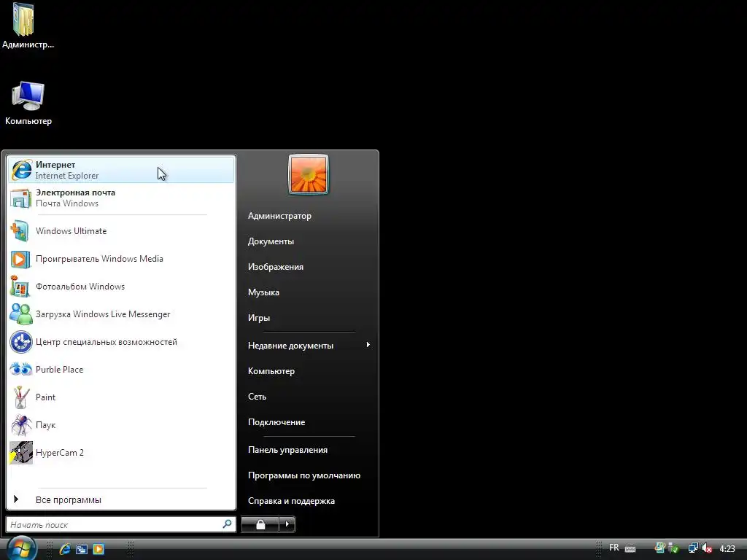Open Программы по умолчанию

[x=304, y=475]
